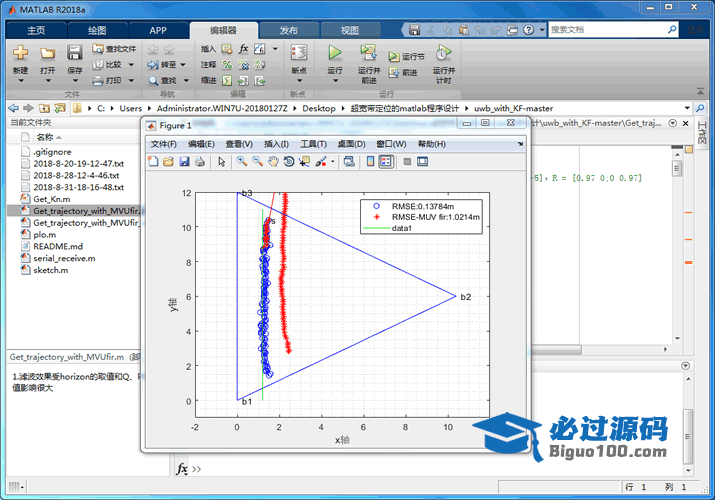This screenshot has width=715, height=500.
Task: Select the Brush data tool in Figure 1
Action: point(321,161)
